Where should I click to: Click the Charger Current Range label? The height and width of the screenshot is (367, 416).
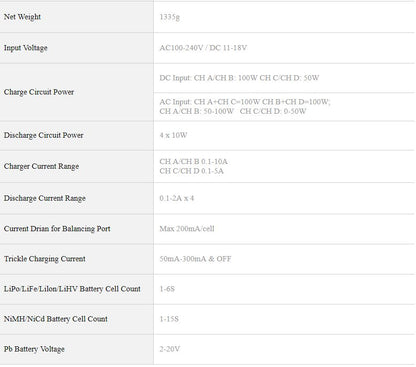(42, 166)
